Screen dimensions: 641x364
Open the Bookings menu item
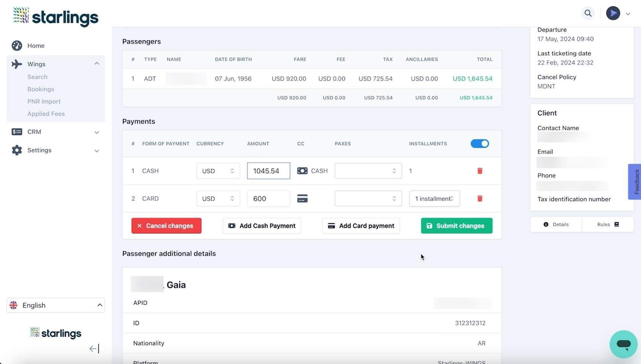coord(41,89)
